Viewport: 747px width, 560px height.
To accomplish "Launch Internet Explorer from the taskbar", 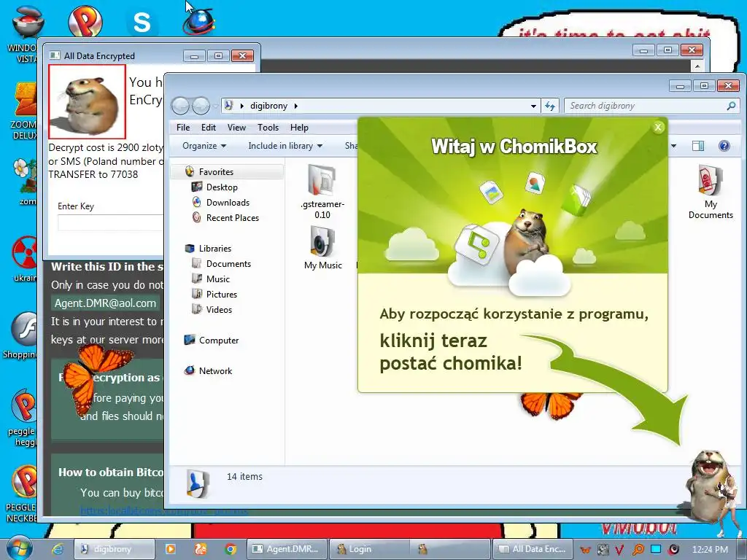I will click(x=58, y=549).
